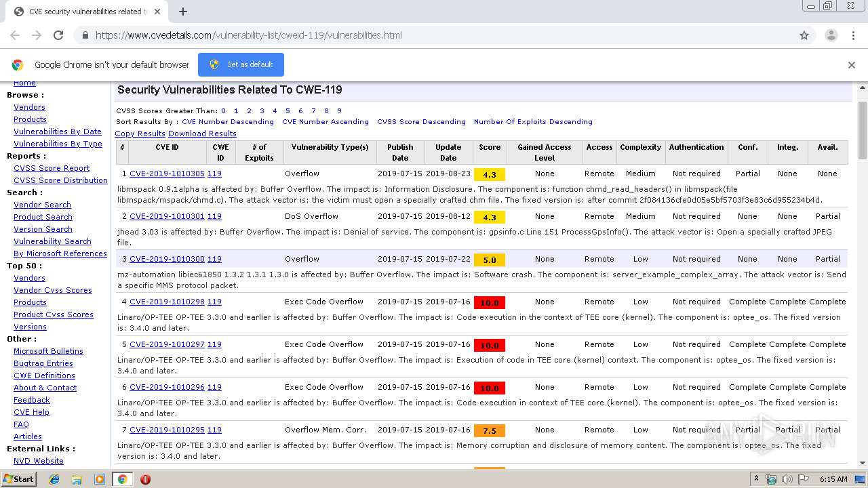Click the page vertical scrollbar thumb
The image size is (868, 488).
(863, 130)
